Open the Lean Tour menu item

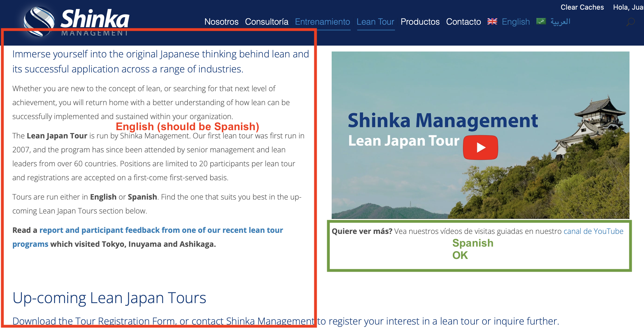tap(375, 22)
